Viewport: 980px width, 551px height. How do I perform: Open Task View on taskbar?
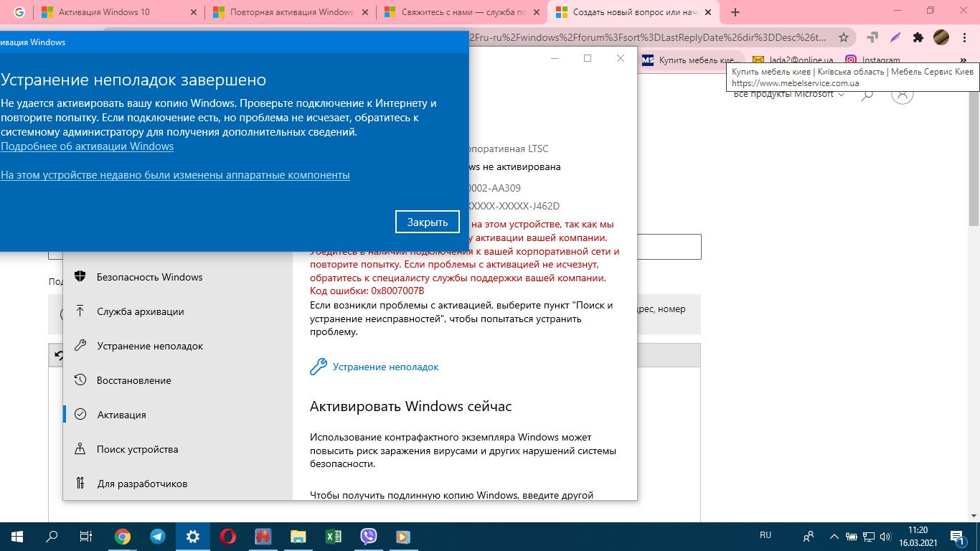tap(86, 536)
